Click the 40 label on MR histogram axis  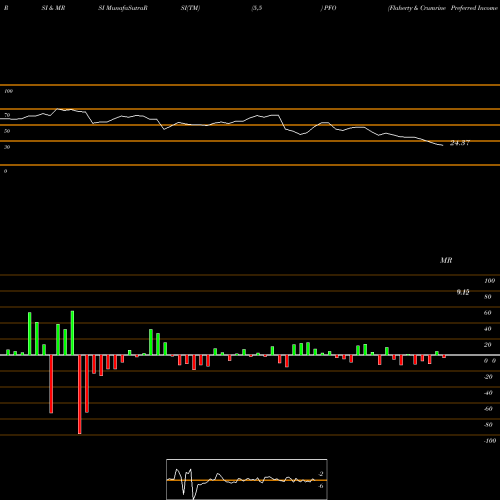[x=488, y=329]
